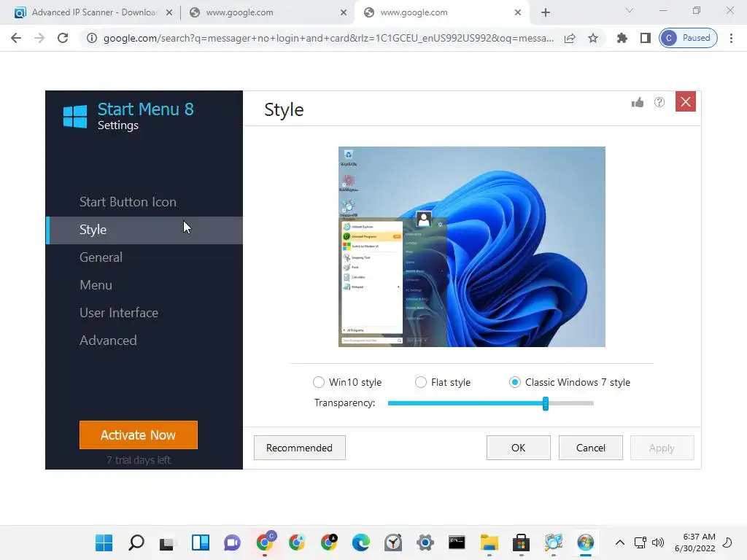The image size is (747, 560).
Task: Click the Activate Now button
Action: (138, 435)
